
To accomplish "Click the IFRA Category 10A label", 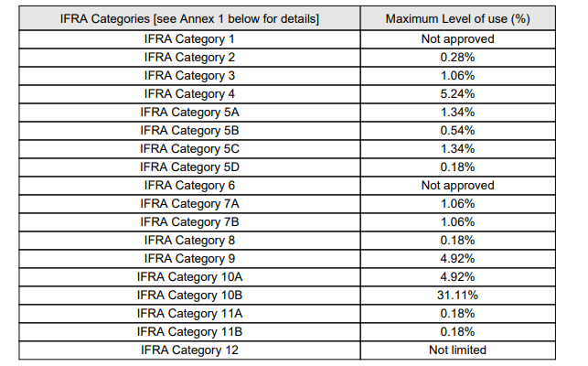I will pyautogui.click(x=189, y=277).
